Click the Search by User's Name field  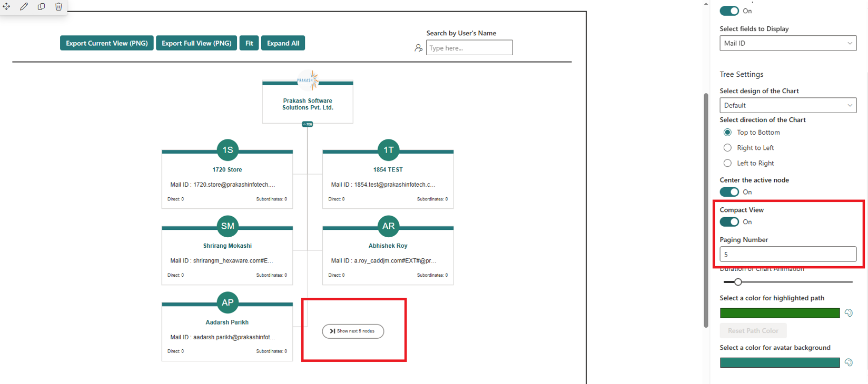pos(469,48)
